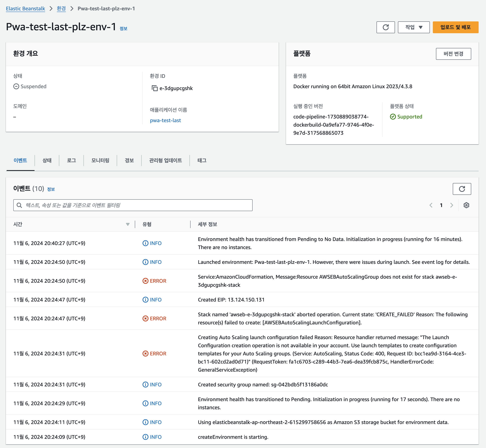Open the Elastic Beanstalk breadcrumb link

(x=25, y=8)
